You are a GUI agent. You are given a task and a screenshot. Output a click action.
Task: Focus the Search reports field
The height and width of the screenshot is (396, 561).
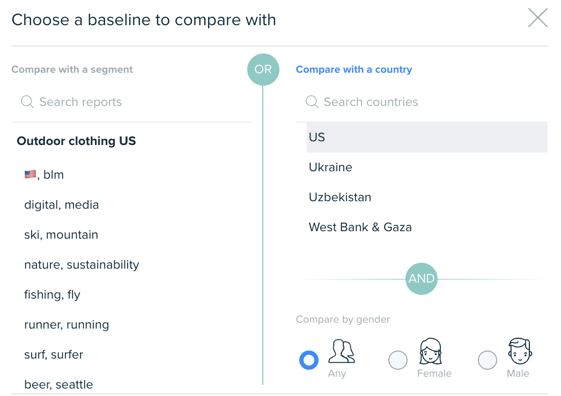coord(132,102)
